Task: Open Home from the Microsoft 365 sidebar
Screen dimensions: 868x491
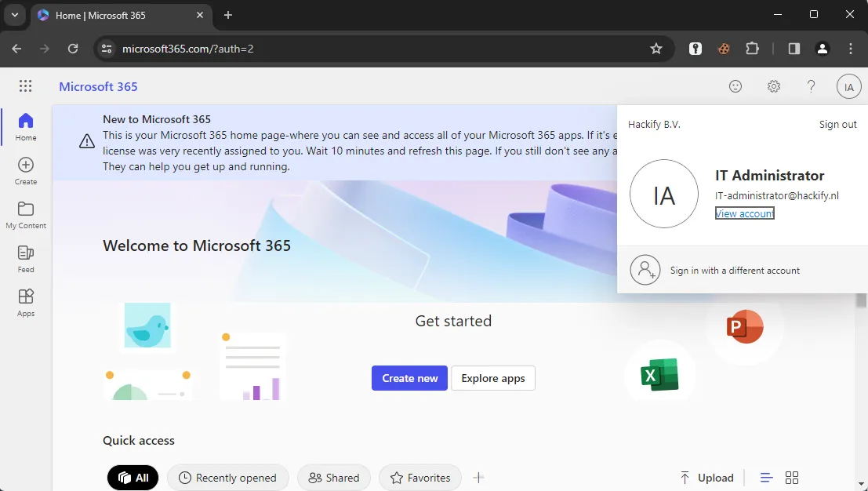Action: 25,127
